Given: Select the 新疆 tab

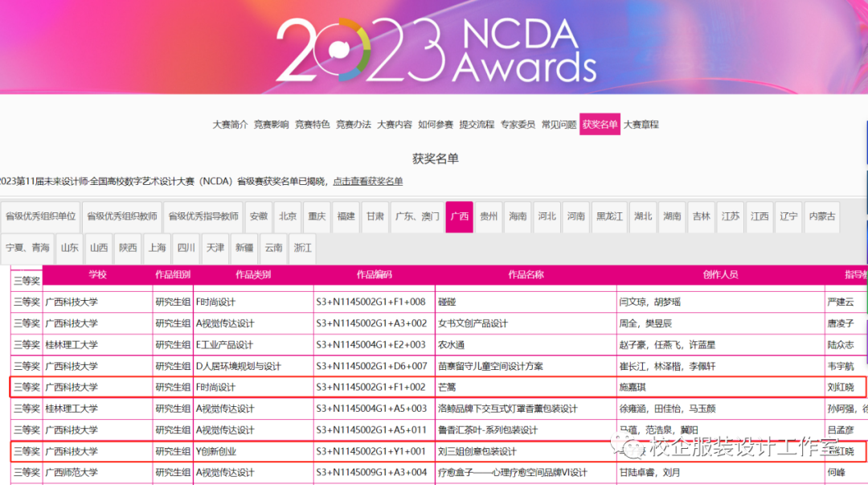Looking at the screenshot, I should pyautogui.click(x=244, y=248).
